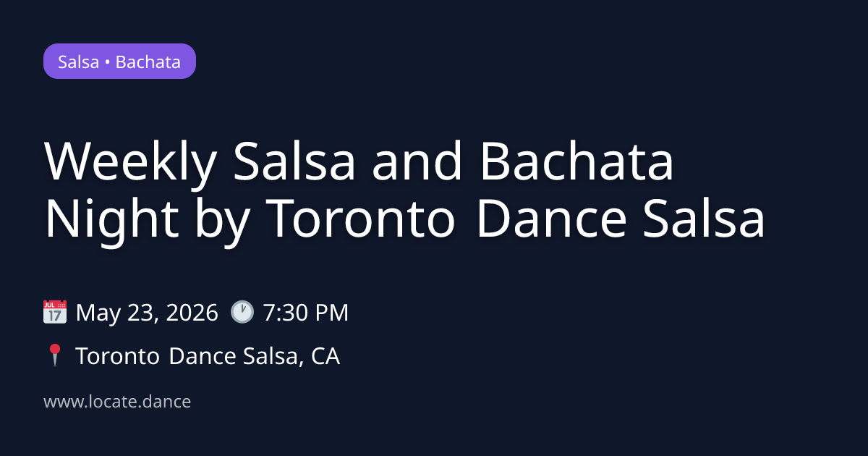Click the word Bachata in the event title

[x=576, y=164]
